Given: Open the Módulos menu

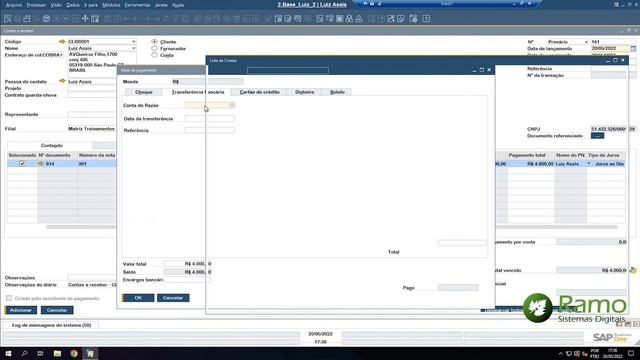Looking at the screenshot, I should tap(111, 5).
